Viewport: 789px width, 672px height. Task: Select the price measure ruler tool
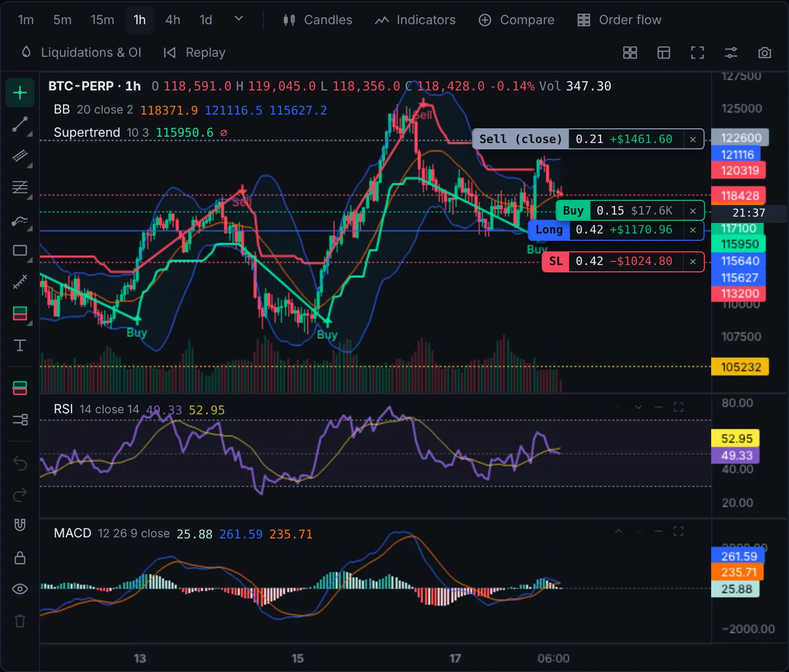click(x=20, y=282)
